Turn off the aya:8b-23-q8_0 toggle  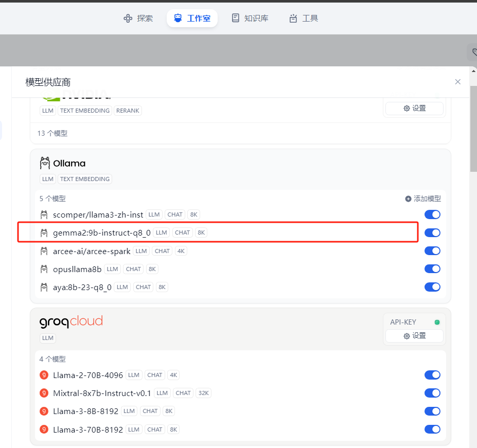click(432, 287)
